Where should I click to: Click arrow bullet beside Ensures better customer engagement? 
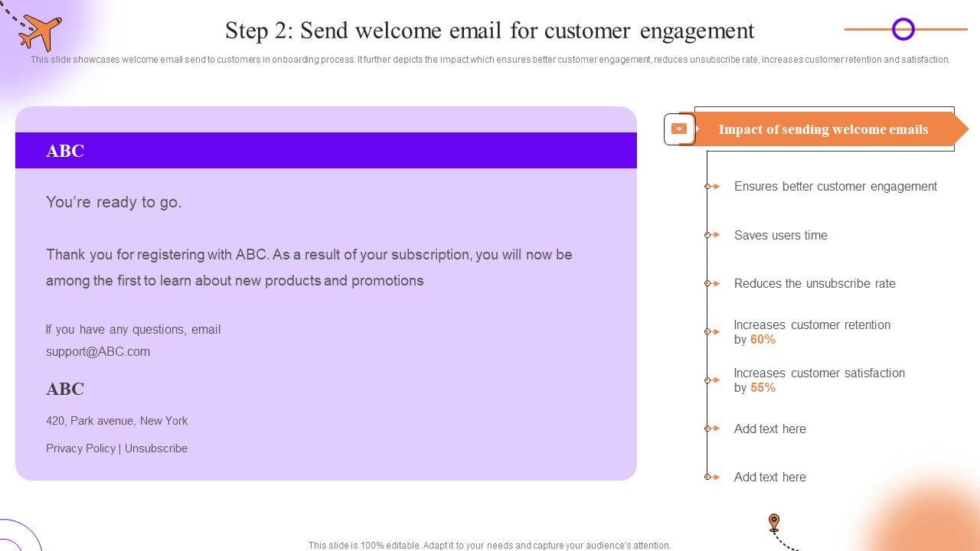click(714, 186)
